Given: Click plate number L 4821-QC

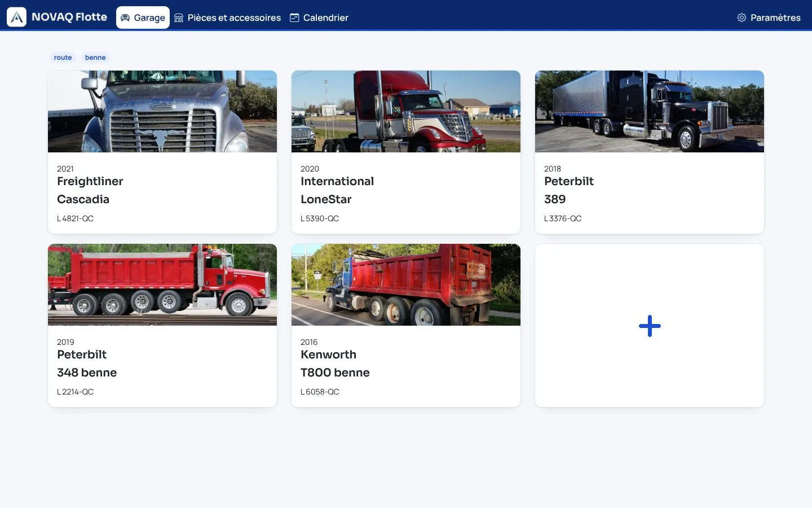Looking at the screenshot, I should [x=76, y=218].
